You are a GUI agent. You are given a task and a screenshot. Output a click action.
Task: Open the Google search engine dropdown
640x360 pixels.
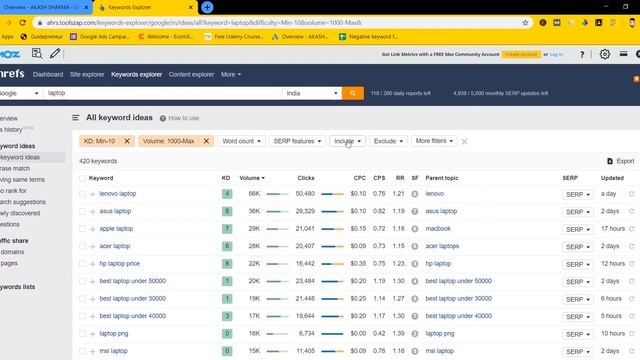(x=20, y=93)
